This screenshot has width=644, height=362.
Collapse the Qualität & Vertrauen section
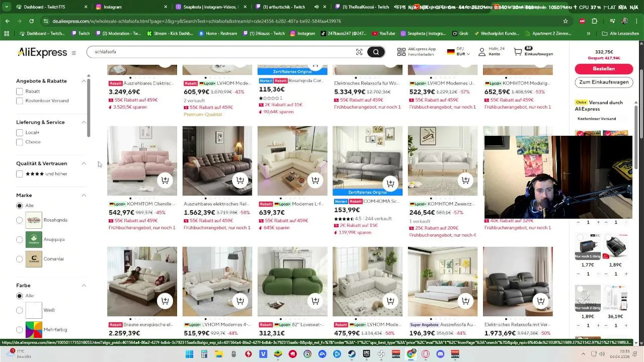(x=84, y=163)
